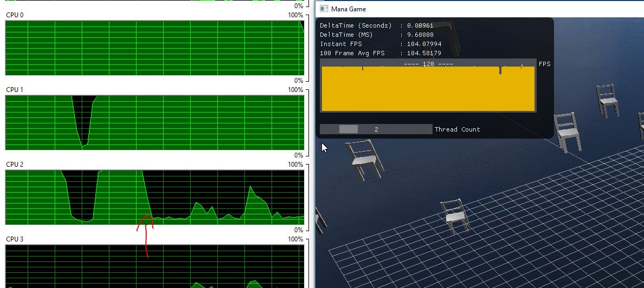Click the CPU 3 label
The image size is (644, 288).
tap(15, 239)
